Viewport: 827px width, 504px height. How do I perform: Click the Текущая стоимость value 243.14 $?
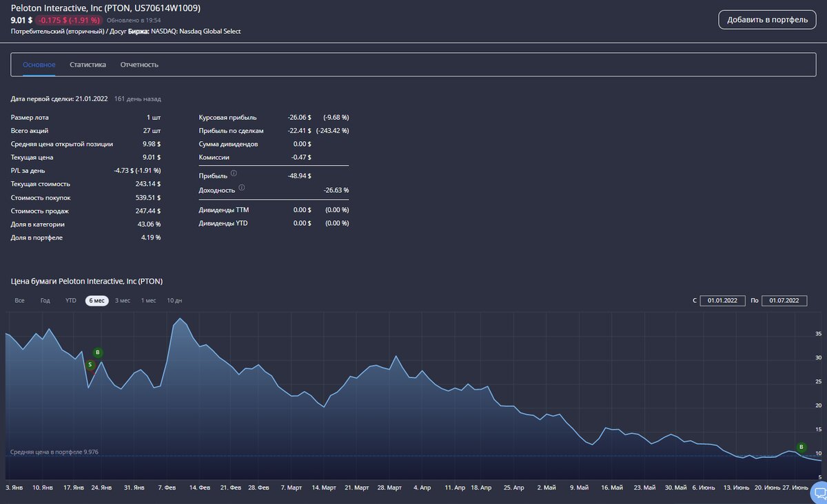[148, 184]
